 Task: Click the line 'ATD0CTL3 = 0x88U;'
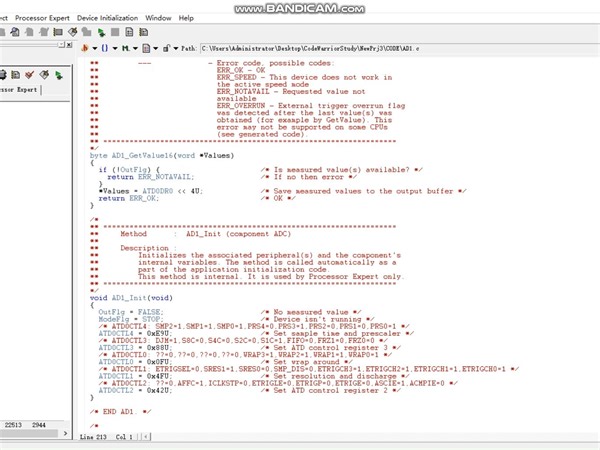pos(134,348)
